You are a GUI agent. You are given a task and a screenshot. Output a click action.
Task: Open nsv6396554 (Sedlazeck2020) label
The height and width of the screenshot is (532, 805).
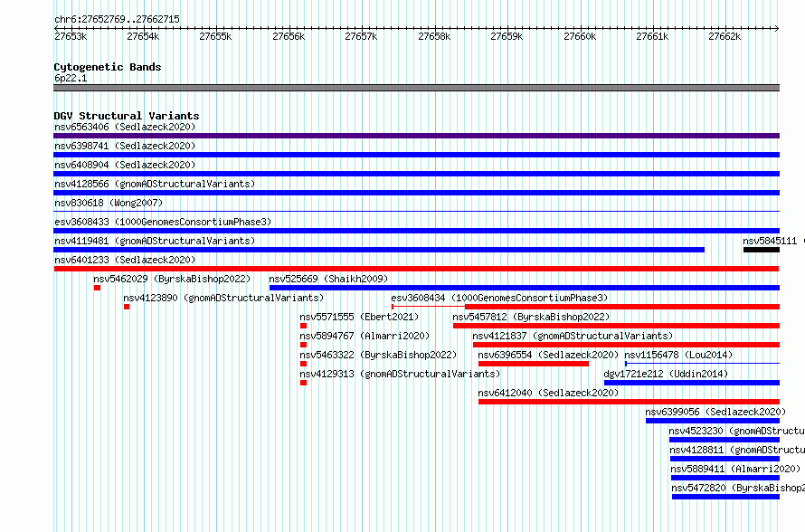[x=548, y=355]
